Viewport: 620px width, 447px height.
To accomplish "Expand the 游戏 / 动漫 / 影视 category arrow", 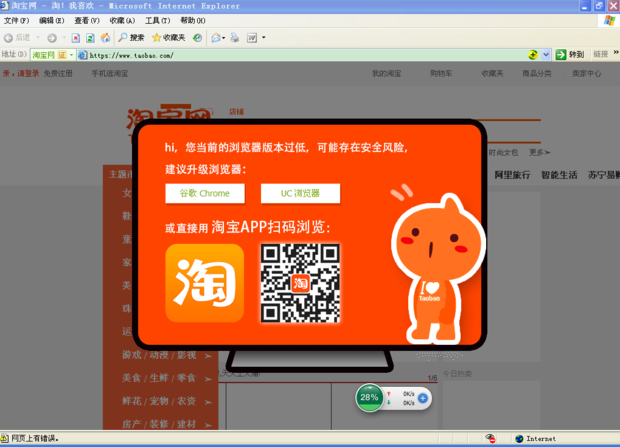I will pos(208,356).
